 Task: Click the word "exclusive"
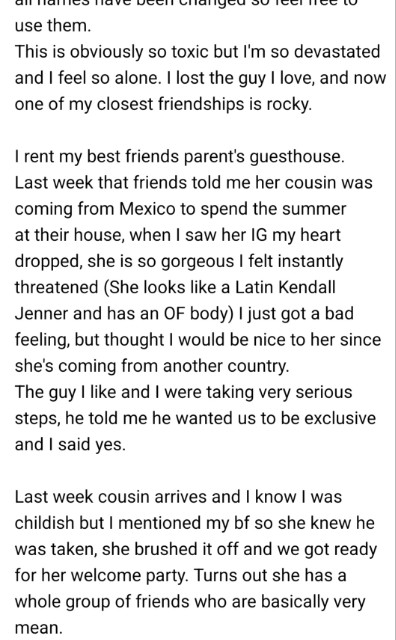tap(340, 418)
